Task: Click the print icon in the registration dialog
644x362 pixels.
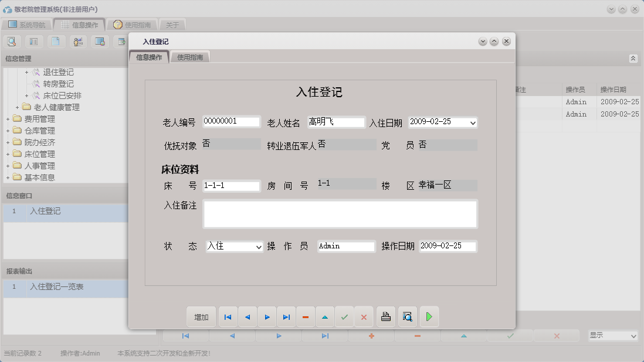Action: [387, 316]
